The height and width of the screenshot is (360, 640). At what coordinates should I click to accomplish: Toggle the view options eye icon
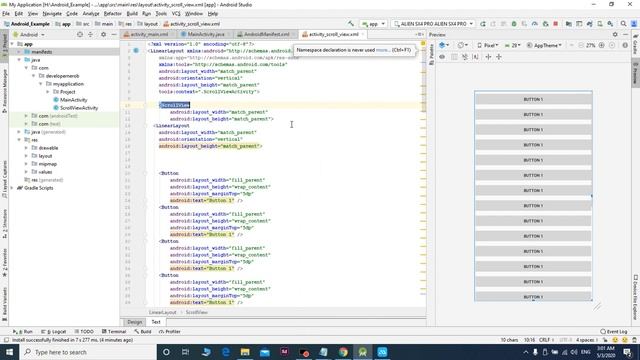click(x=442, y=57)
